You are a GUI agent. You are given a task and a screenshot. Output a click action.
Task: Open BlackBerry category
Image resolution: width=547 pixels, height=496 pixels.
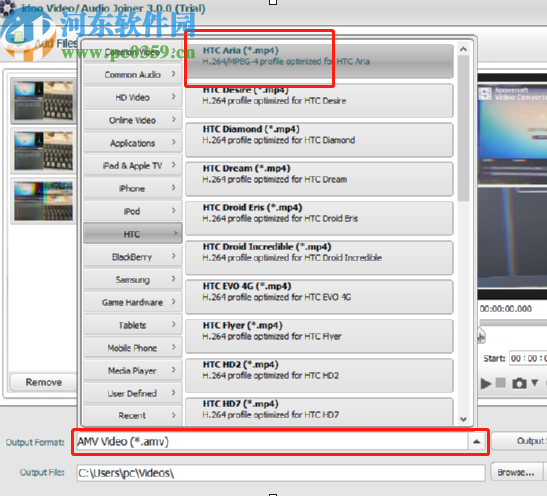(133, 257)
